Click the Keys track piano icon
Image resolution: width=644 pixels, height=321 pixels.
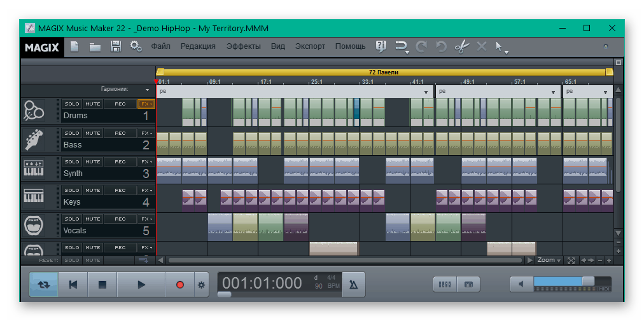pyautogui.click(x=34, y=196)
